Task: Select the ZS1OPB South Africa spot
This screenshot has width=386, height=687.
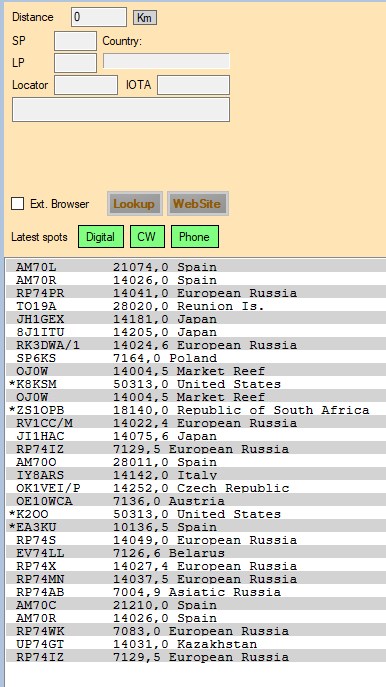Action: click(x=195, y=410)
